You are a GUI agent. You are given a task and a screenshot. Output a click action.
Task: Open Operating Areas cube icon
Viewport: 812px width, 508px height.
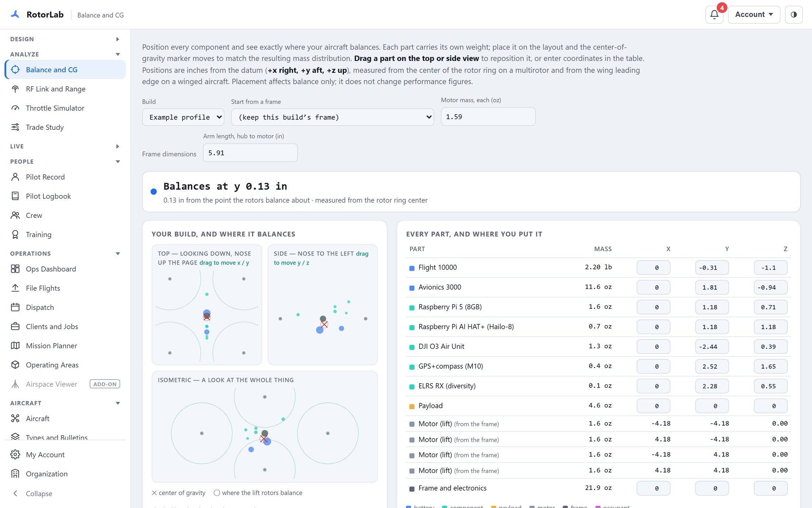tap(15, 365)
